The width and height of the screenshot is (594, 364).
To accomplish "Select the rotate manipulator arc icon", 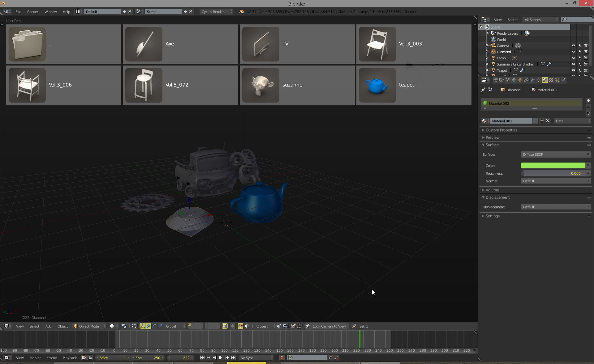I will (x=155, y=326).
